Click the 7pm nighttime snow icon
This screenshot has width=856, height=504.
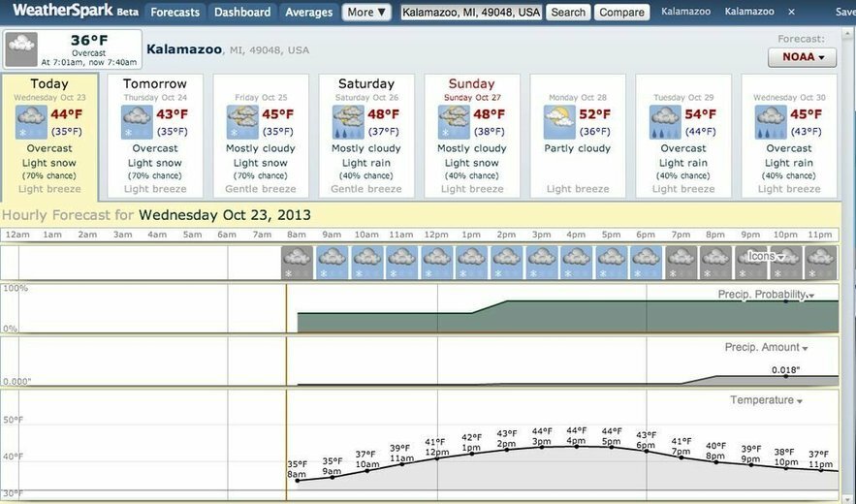point(682,263)
